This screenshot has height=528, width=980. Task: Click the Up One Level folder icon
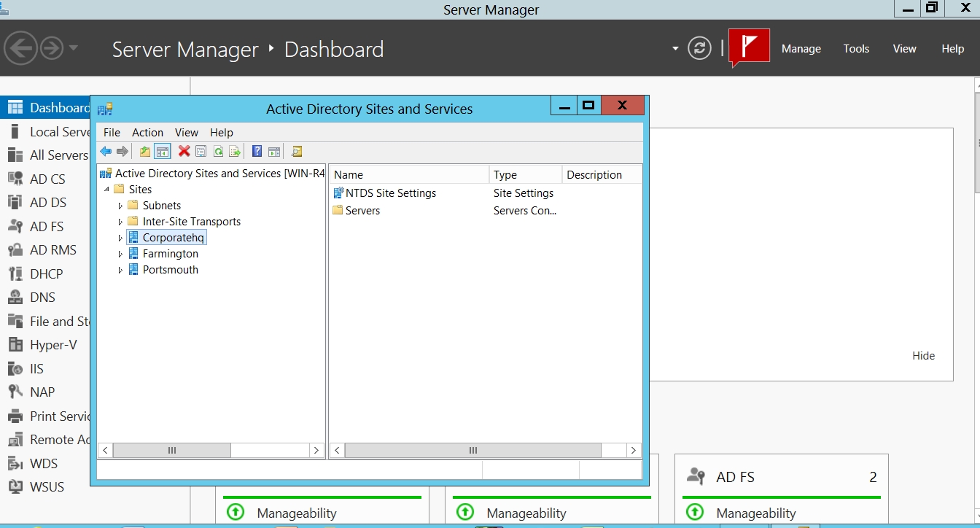(145, 151)
